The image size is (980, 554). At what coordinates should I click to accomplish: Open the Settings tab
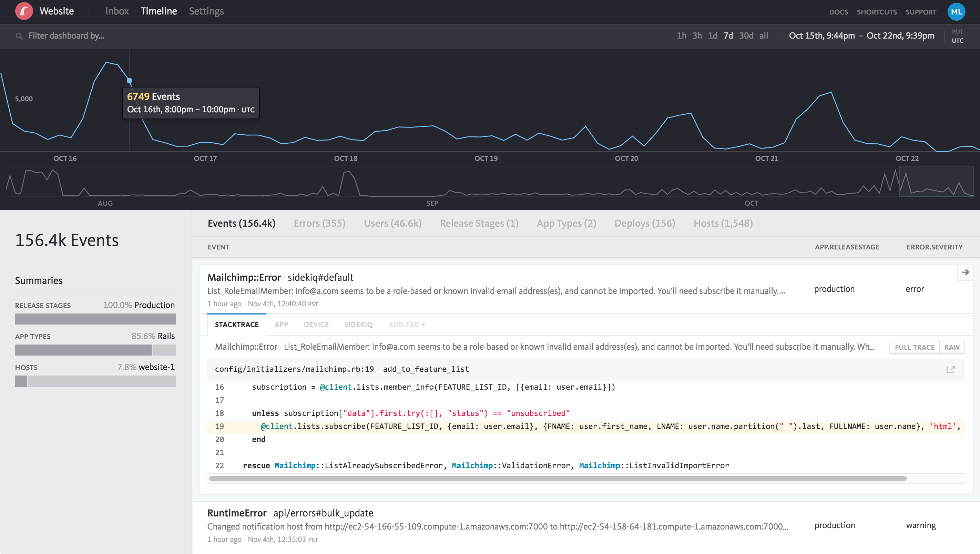click(206, 11)
